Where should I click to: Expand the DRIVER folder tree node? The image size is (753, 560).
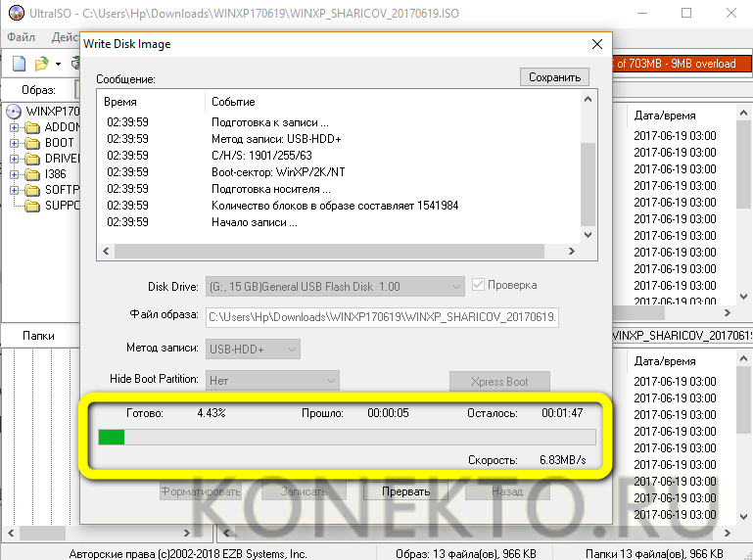click(14, 159)
